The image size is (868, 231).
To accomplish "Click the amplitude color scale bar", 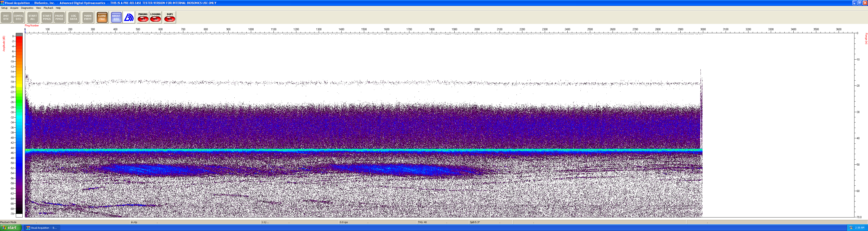I will pos(19,125).
